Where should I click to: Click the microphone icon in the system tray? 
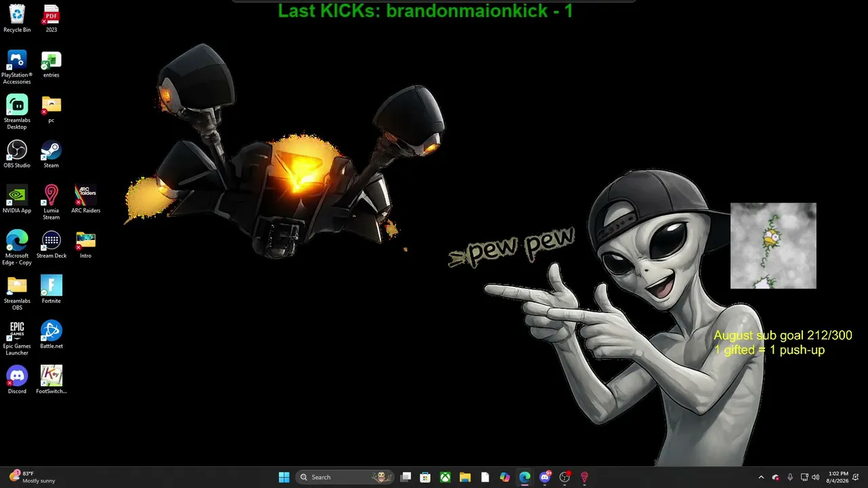click(790, 477)
